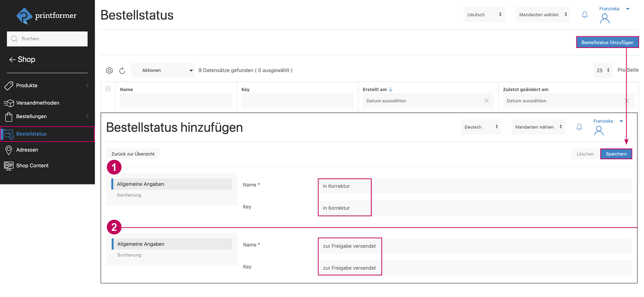Click the Produkte tag icon
Screen dimensions: 644x297
point(8,85)
